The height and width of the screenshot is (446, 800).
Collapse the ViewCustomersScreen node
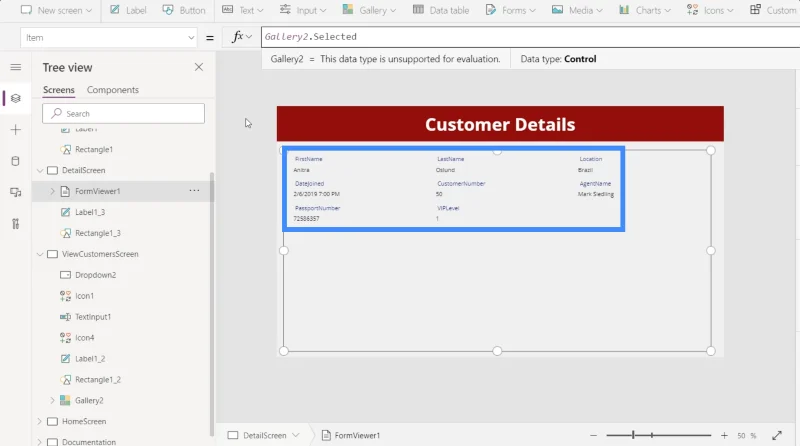(x=40, y=254)
